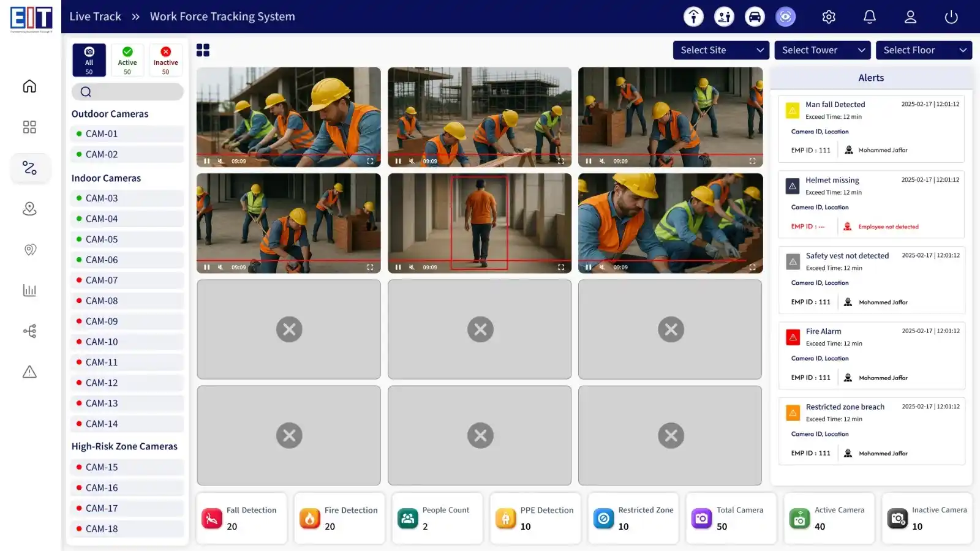
Task: Open the dashboard grid icon in sidebar
Action: tap(29, 127)
